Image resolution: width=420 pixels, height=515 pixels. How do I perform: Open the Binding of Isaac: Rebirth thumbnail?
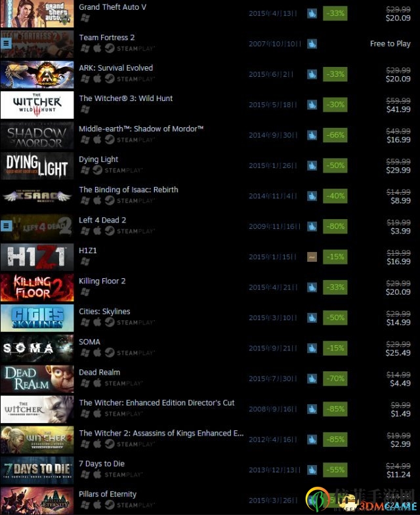(37, 196)
